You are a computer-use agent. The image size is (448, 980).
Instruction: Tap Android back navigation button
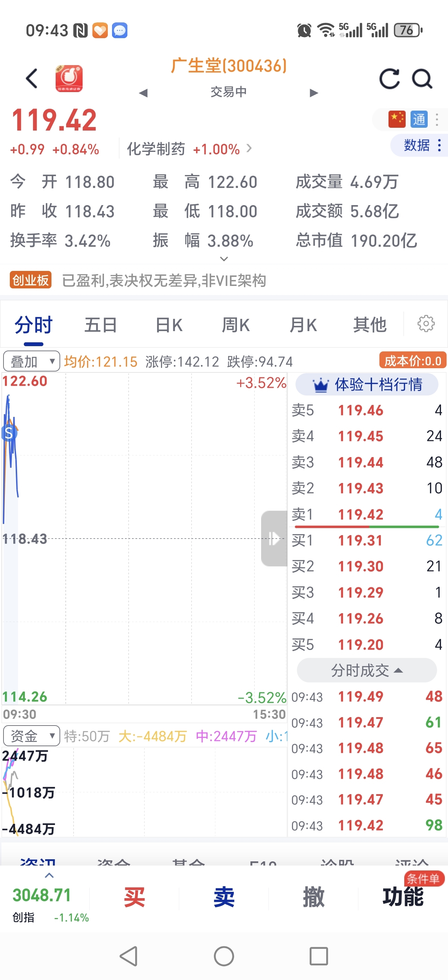coord(129,956)
